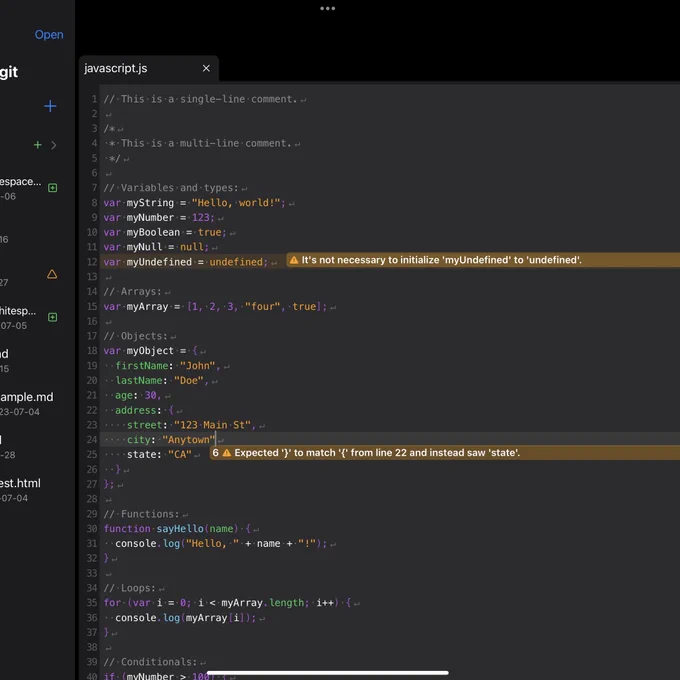
Task: Click "123 Main St" string on line 23
Action: click(212, 425)
